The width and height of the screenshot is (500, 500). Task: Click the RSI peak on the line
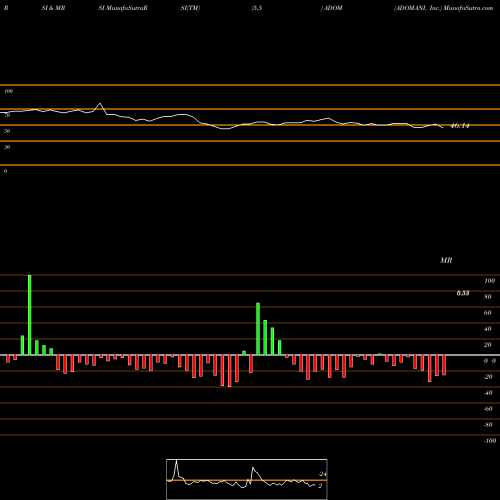pos(100,104)
